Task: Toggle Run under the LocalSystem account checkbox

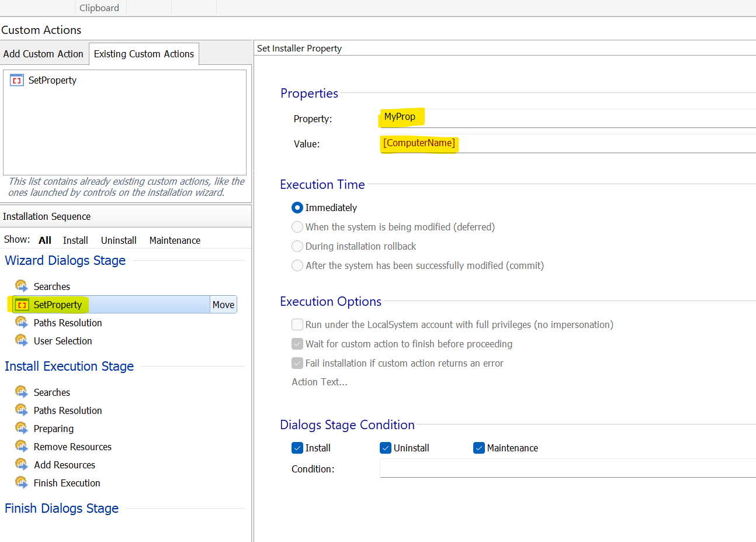Action: click(297, 324)
